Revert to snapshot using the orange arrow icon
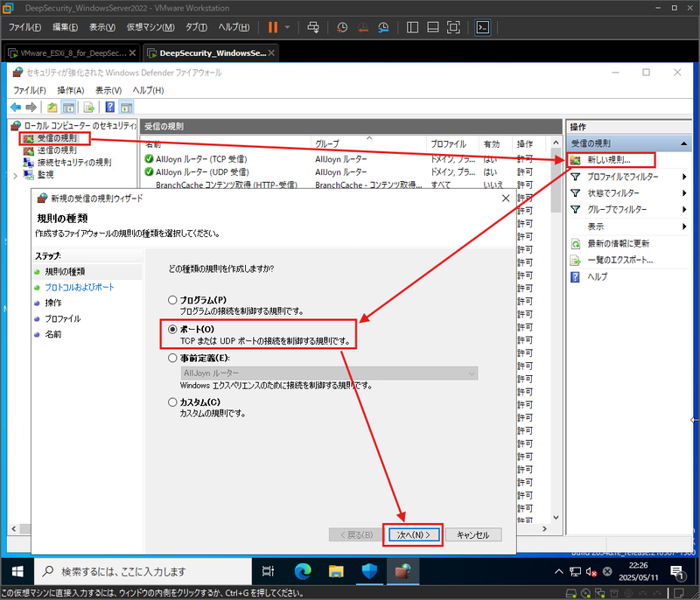This screenshot has width=700, height=600. 363,27
